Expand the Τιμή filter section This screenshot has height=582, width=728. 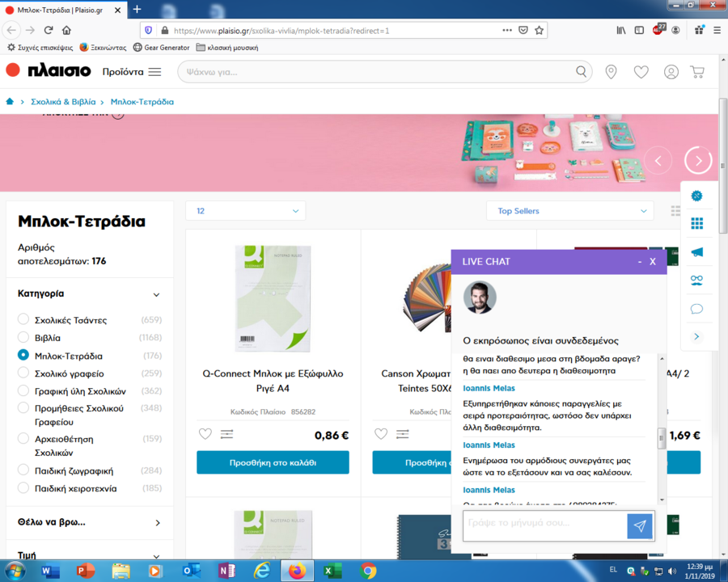point(156,555)
